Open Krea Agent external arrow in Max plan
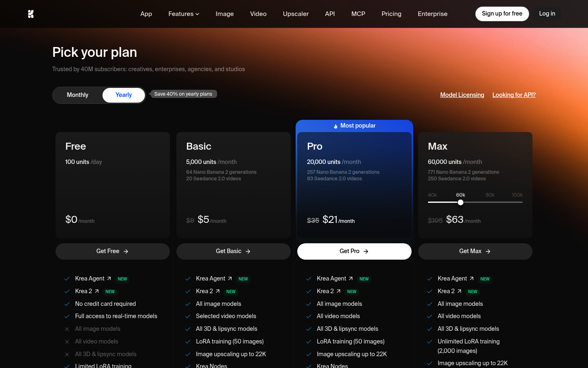588x368 pixels. (472, 278)
